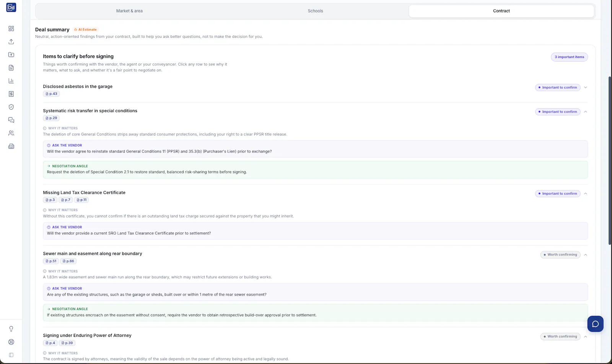Open page reference p.11
612x364 pixels.
coord(81,200)
